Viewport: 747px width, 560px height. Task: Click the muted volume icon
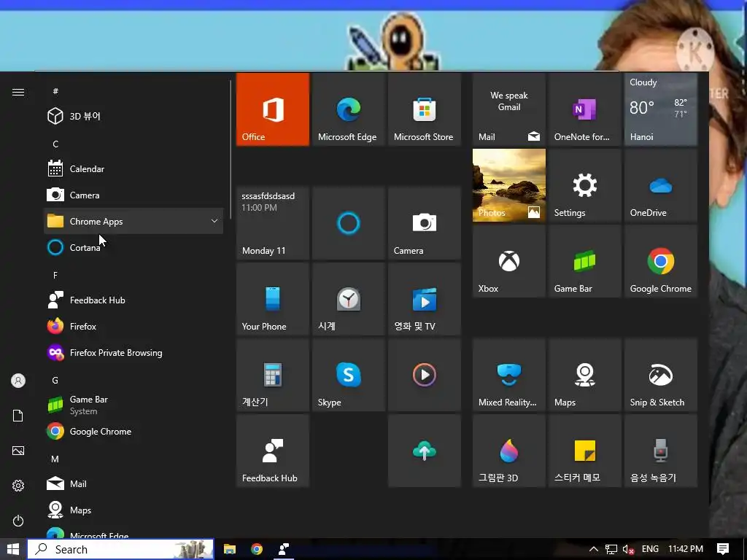tap(628, 549)
